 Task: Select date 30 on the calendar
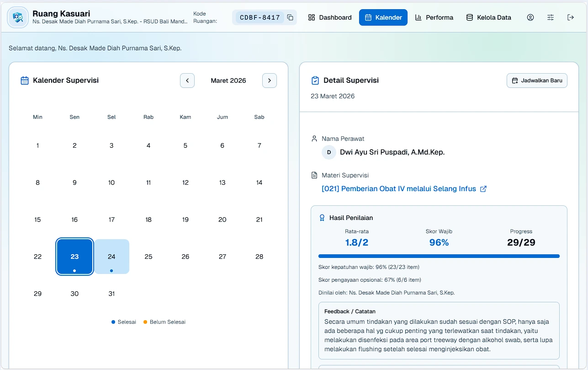tap(74, 294)
